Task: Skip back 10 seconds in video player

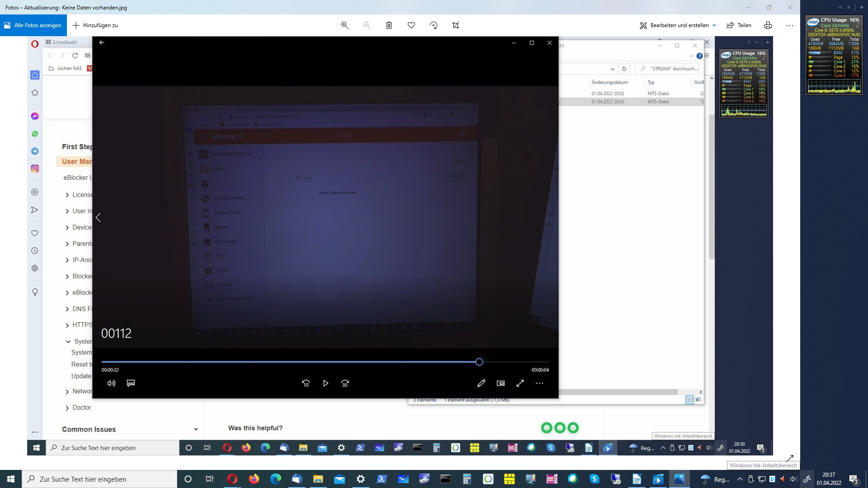Action: point(306,383)
